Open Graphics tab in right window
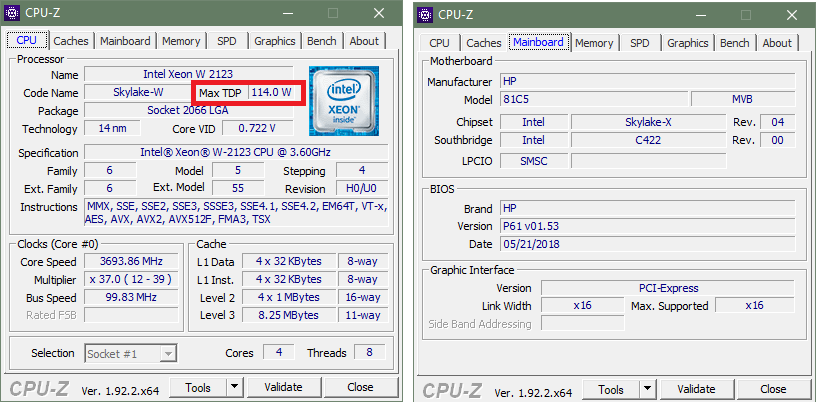The image size is (817, 402). click(x=688, y=43)
